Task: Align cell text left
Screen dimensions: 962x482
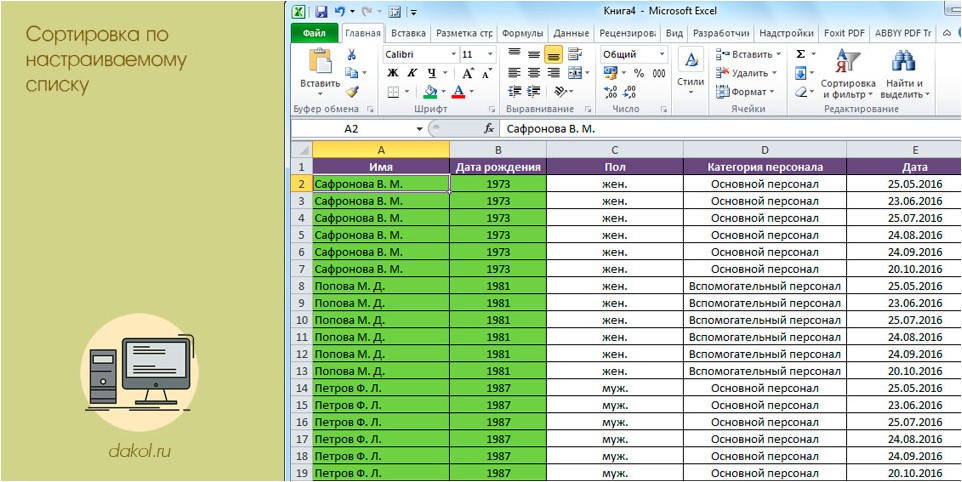Action: (x=515, y=73)
